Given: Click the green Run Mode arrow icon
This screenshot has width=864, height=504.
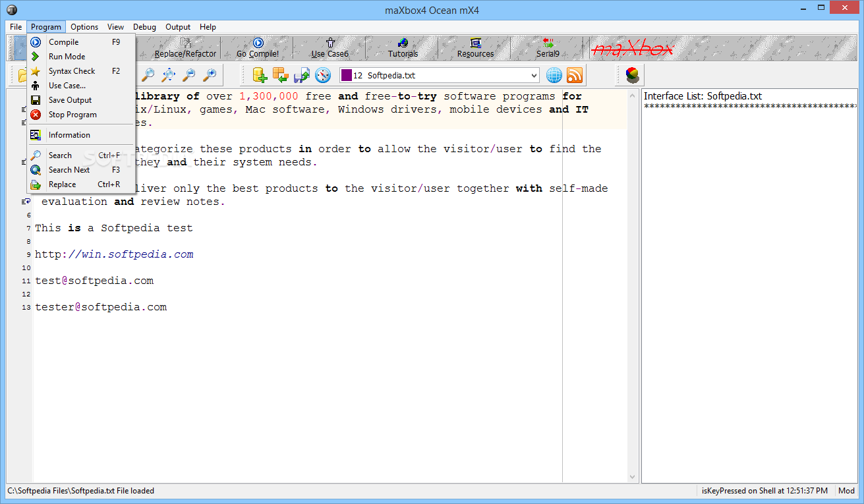Looking at the screenshot, I should [x=36, y=57].
